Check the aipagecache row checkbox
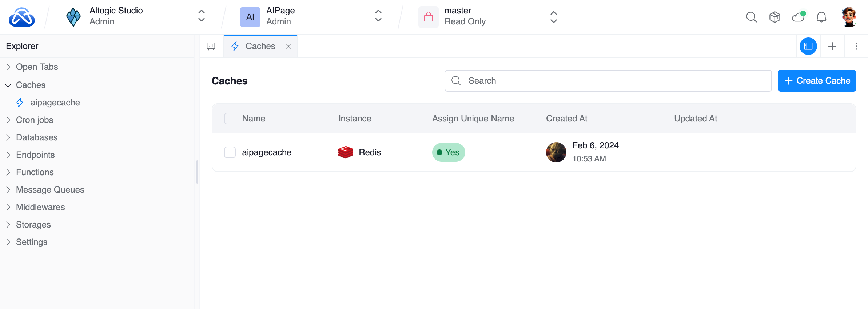This screenshot has height=309, width=868. [x=230, y=152]
